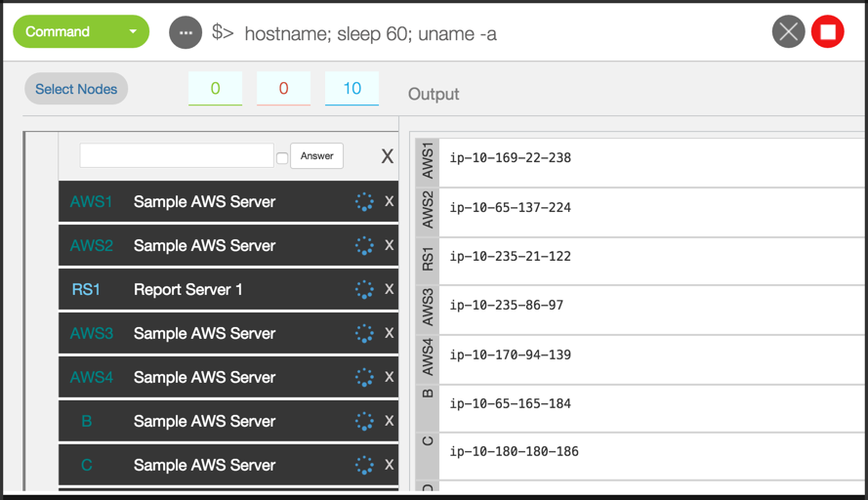Remove node C with its X
The image size is (868, 500).
(390, 464)
